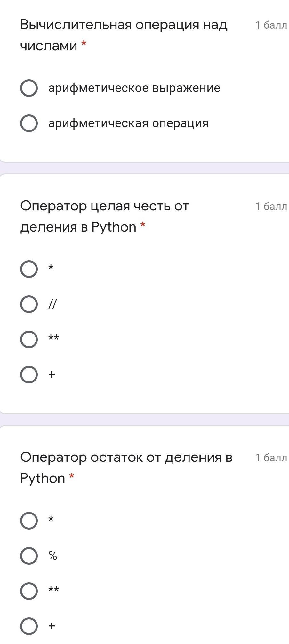The height and width of the screenshot is (644, 289).
Task: Click '1 балл' next to Вычислительная операция question
Action: (x=271, y=25)
